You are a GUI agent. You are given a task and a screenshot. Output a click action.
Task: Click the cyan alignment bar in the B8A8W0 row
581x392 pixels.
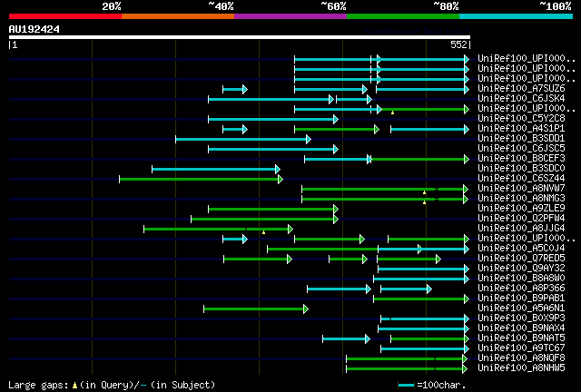coord(421,279)
